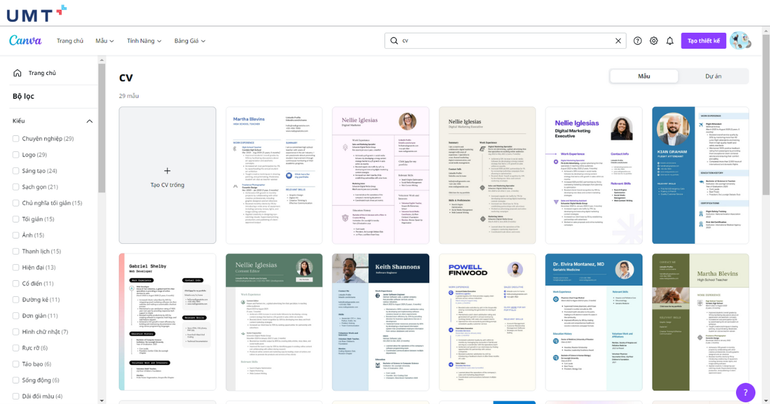The width and height of the screenshot is (770, 404).
Task: Click the Tạo thiết kế button
Action: tap(703, 41)
